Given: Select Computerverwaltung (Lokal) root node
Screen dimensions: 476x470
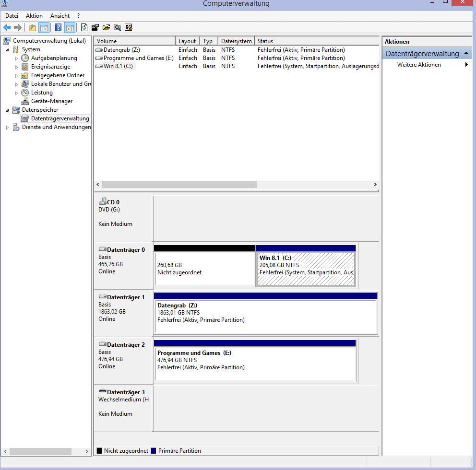Looking at the screenshot, I should tap(49, 41).
